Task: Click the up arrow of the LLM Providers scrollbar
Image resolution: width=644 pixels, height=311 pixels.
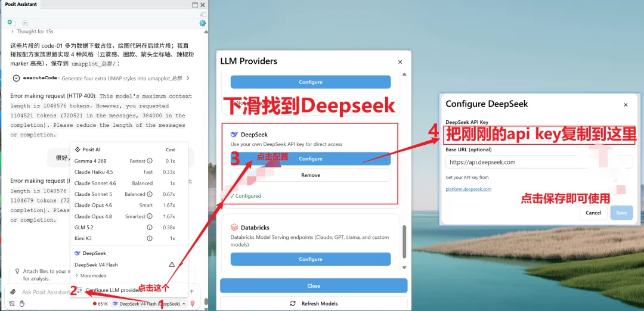Action: (x=404, y=74)
